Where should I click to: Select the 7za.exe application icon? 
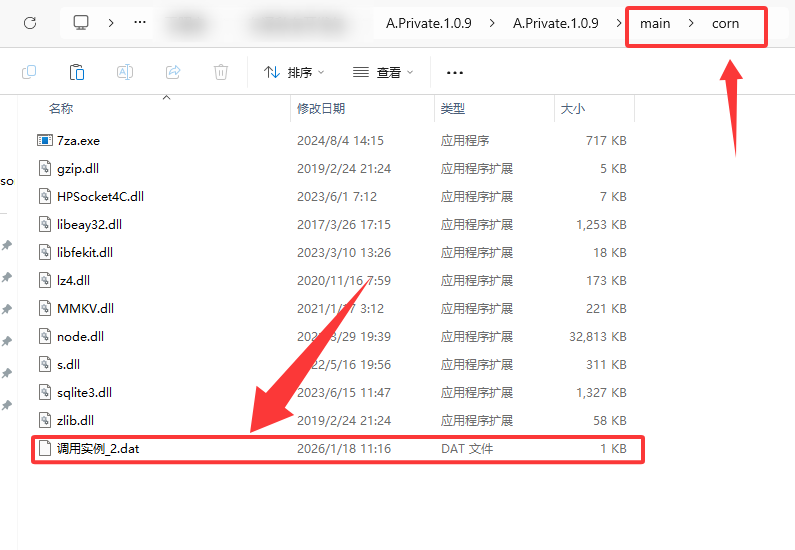(x=45, y=140)
